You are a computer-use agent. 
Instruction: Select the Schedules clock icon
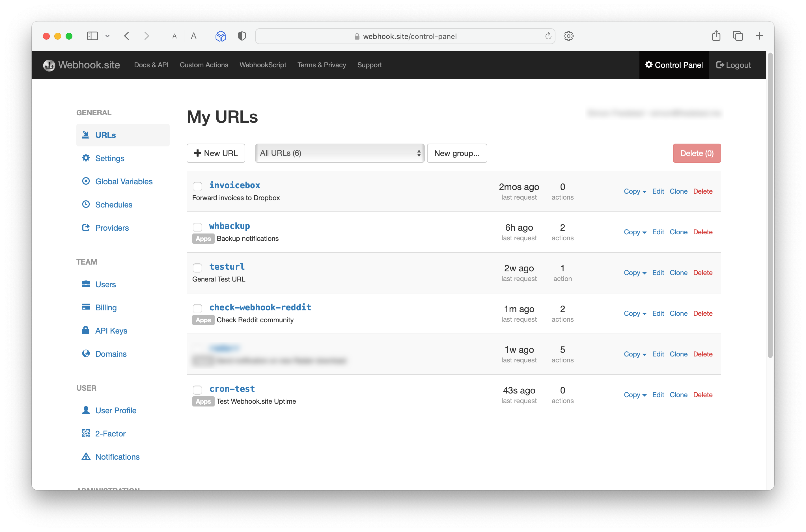[86, 204]
